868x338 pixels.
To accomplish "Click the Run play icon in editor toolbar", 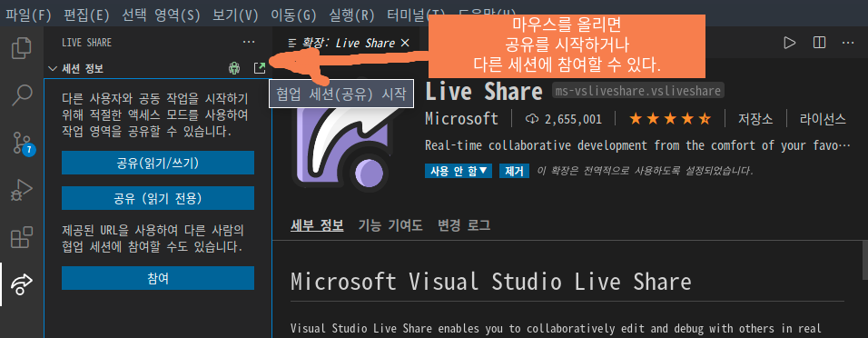I will (789, 43).
